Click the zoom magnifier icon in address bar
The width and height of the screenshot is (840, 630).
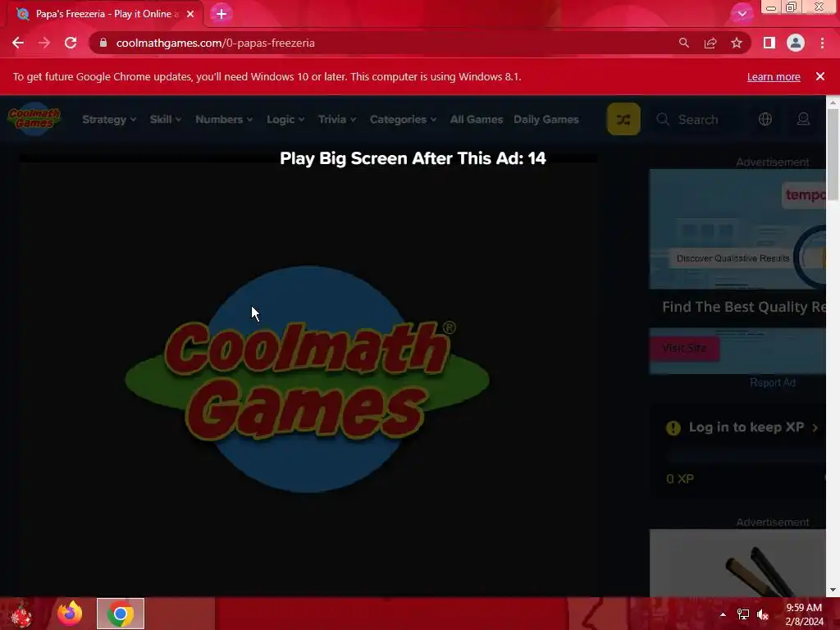point(684,43)
